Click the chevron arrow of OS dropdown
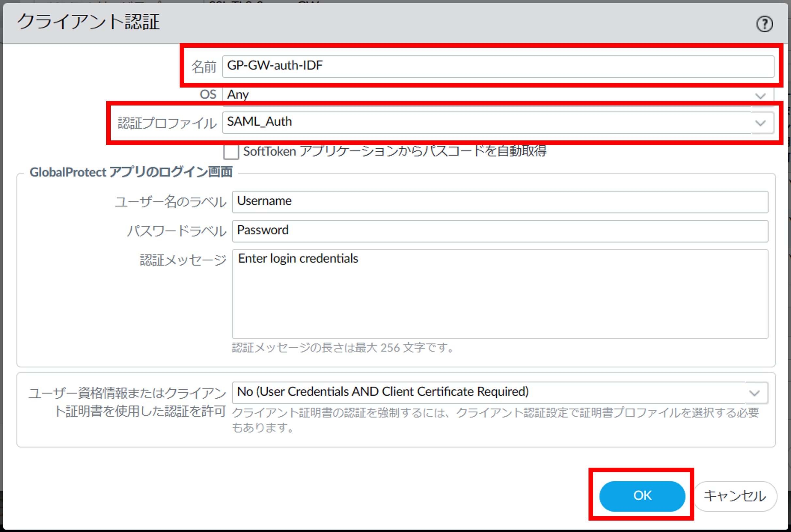Viewport: 791px width, 532px height. (x=761, y=96)
